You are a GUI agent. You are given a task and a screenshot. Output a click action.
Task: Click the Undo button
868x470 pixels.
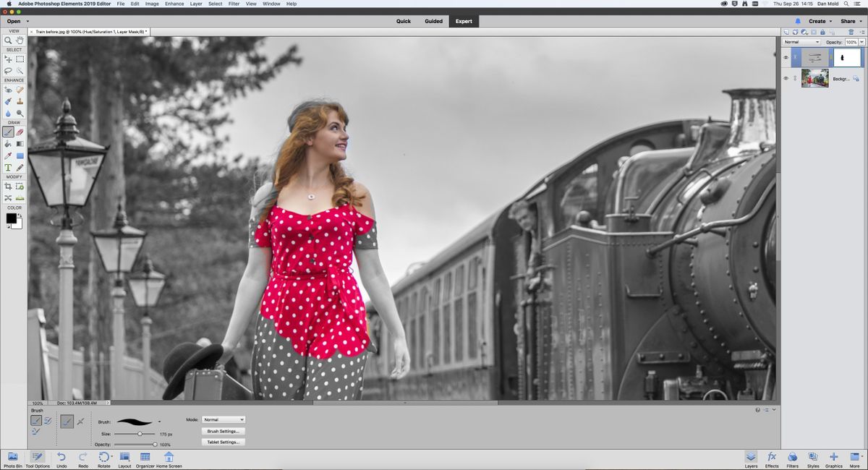pos(61,458)
